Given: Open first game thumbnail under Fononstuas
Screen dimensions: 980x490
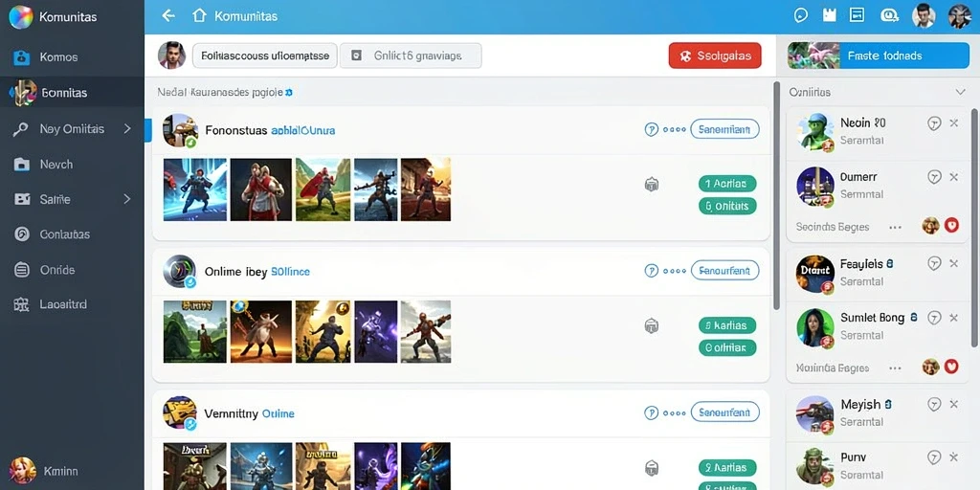Looking at the screenshot, I should point(195,189).
